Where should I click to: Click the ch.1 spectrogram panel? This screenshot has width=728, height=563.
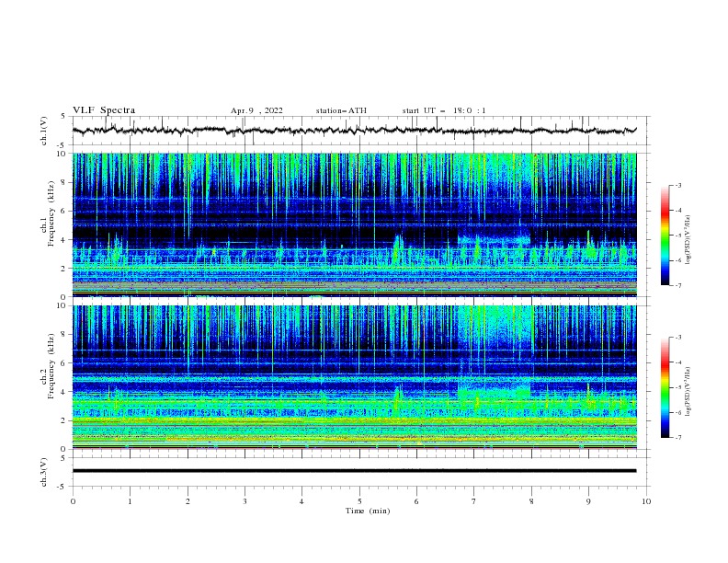coord(355,224)
